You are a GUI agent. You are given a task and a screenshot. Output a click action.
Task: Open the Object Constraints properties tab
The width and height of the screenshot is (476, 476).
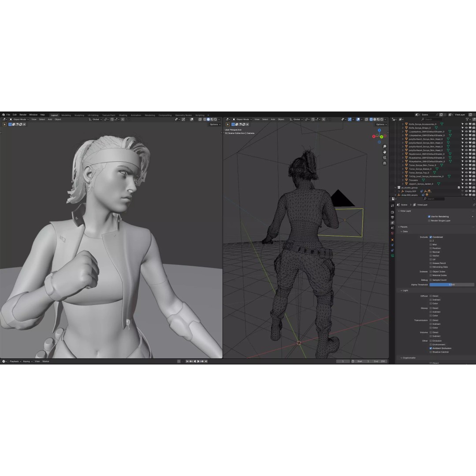[393, 250]
